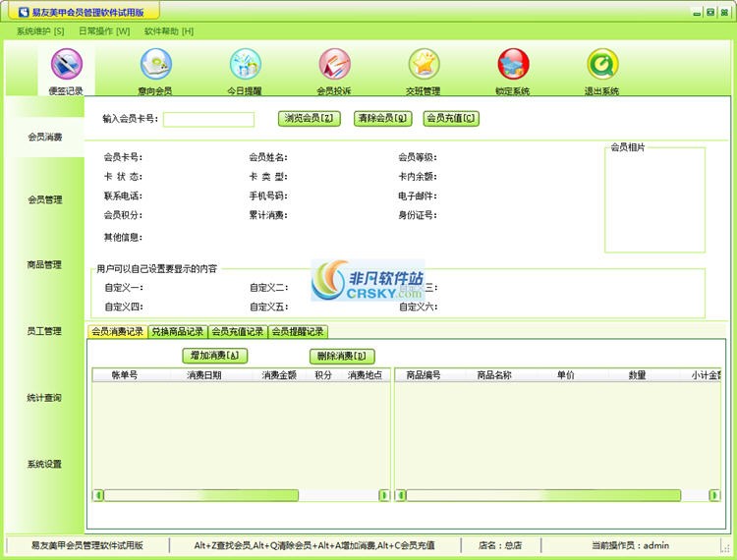Click left table scrollbar left arrow
The image size is (737, 560).
(x=98, y=495)
